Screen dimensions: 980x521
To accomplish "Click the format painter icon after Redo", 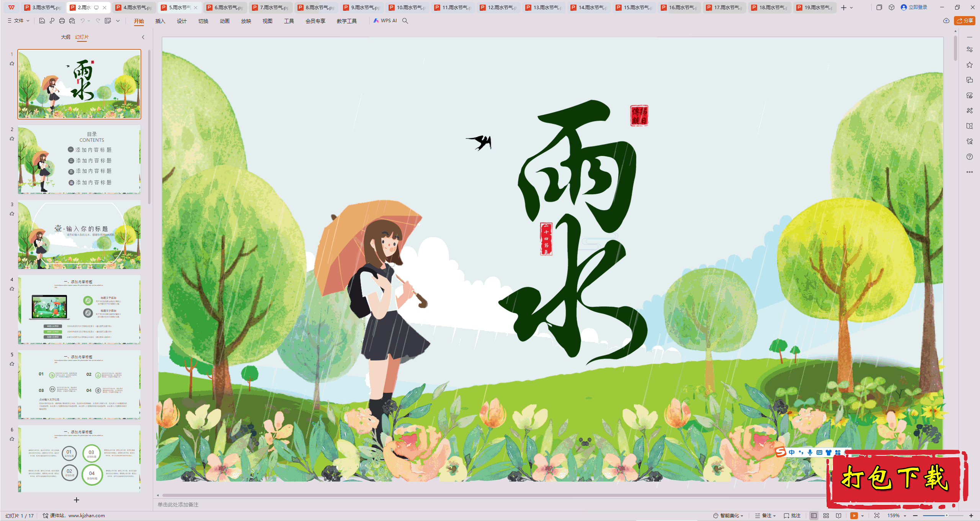I will 108,21.
